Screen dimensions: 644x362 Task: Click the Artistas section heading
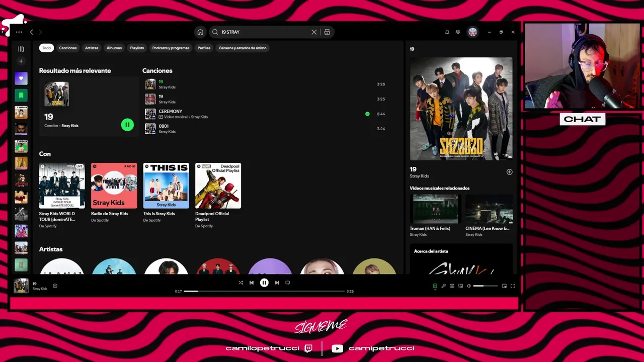click(51, 249)
